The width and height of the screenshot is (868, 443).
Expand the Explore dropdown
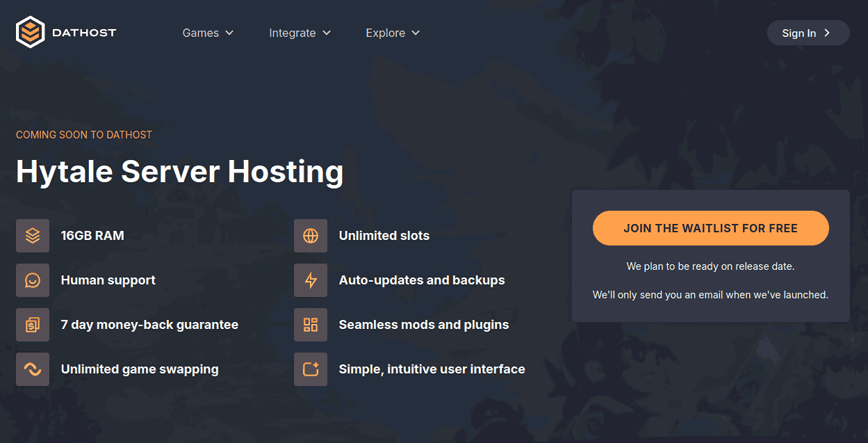coord(416,33)
